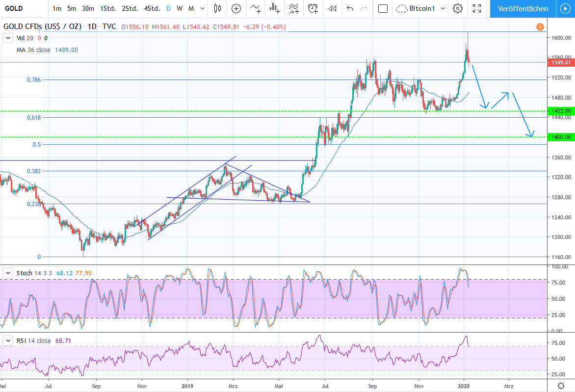Collapse the RSI indicator legend

8,340
